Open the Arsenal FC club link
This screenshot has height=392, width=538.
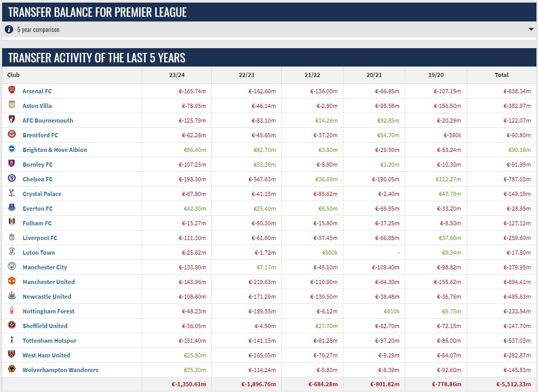click(x=37, y=91)
